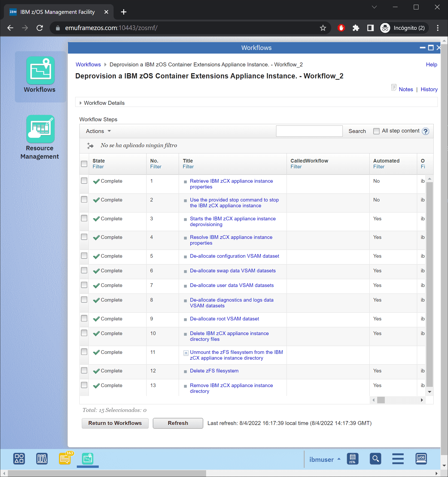
Task: Click the workflow steps search field
Action: (x=309, y=131)
